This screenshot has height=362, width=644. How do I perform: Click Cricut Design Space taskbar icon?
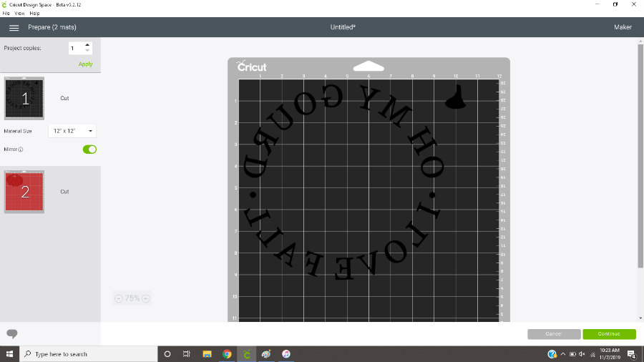pos(247,354)
